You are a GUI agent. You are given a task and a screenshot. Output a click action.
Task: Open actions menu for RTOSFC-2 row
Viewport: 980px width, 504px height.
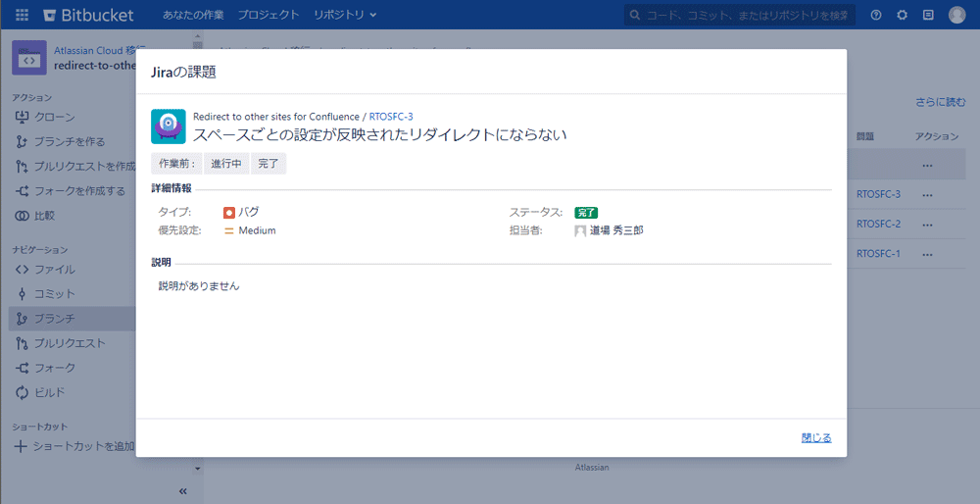[x=927, y=225]
